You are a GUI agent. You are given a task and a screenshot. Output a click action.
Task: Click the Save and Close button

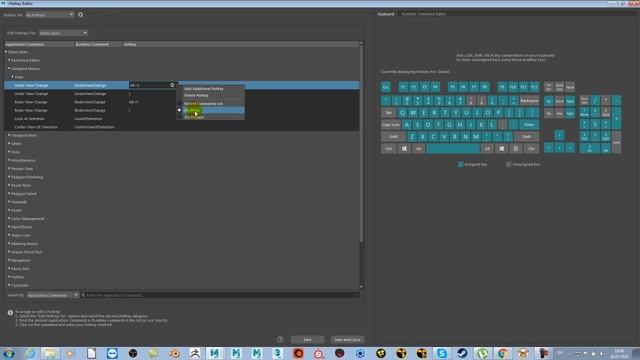[347, 340]
